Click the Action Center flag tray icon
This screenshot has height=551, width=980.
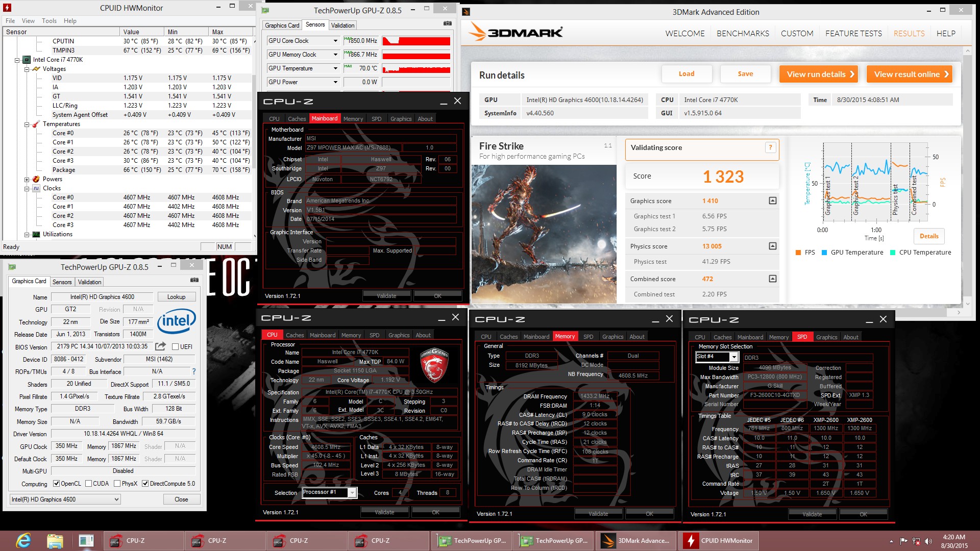coord(903,541)
